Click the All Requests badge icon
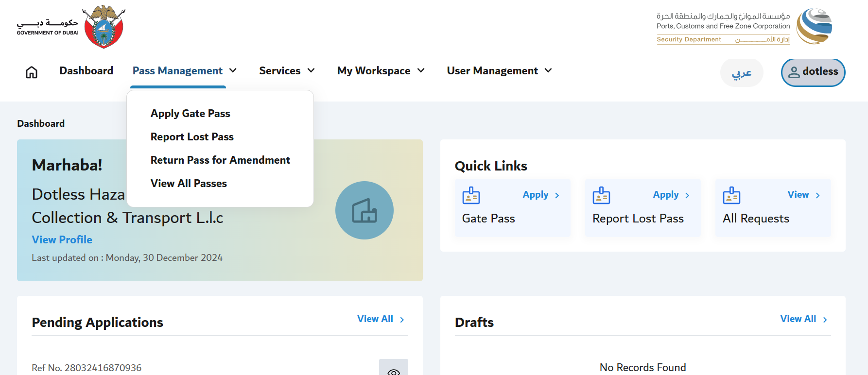Image resolution: width=868 pixels, height=375 pixels. click(731, 195)
